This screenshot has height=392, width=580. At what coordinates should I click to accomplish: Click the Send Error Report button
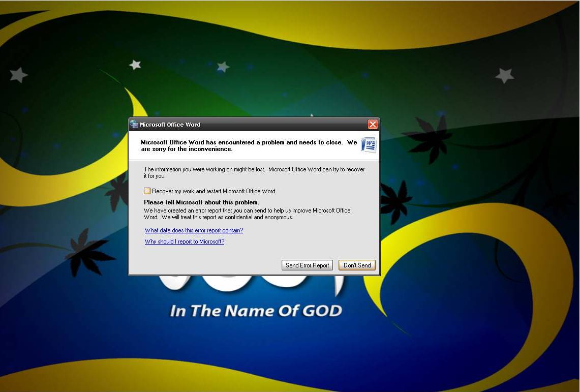click(307, 265)
